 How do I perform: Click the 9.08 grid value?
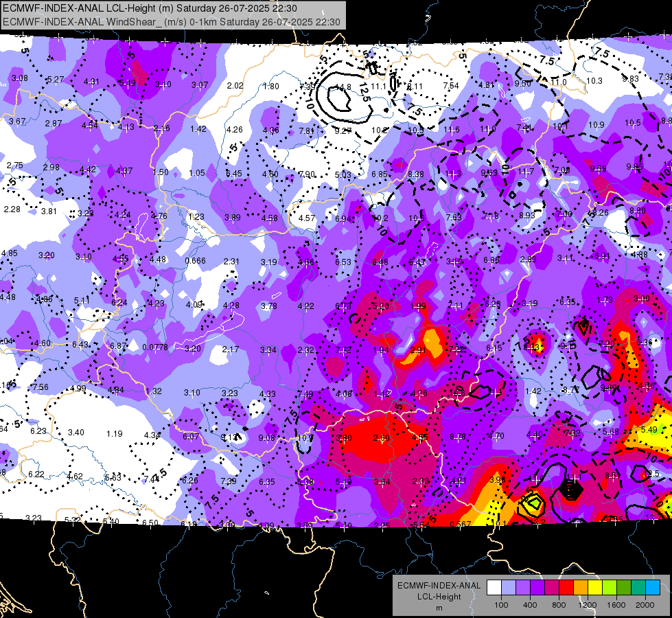pos(266,438)
